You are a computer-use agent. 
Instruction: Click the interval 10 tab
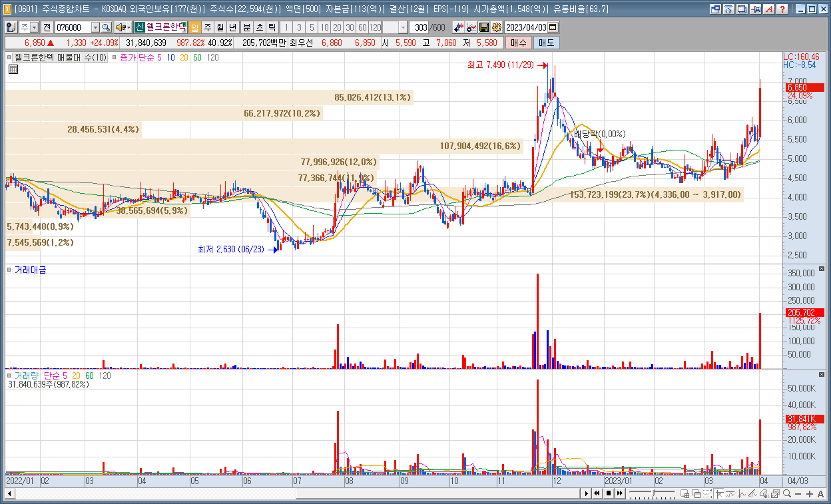(x=324, y=27)
